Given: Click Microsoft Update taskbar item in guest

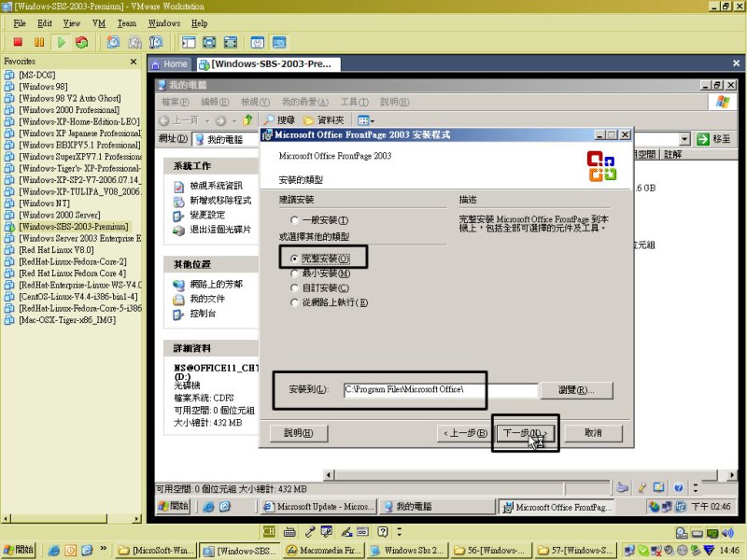Looking at the screenshot, I should click(x=318, y=507).
